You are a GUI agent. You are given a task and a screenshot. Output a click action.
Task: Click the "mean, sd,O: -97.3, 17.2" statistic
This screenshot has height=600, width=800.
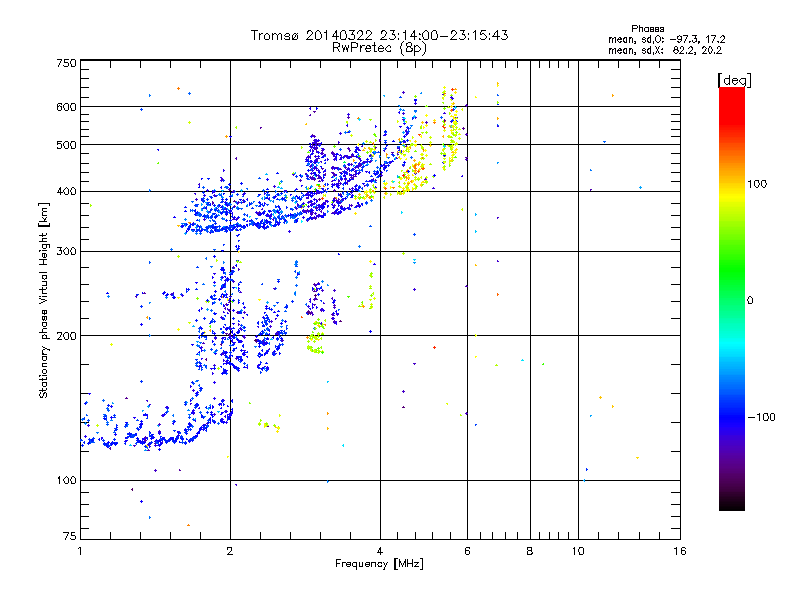pyautogui.click(x=666, y=39)
